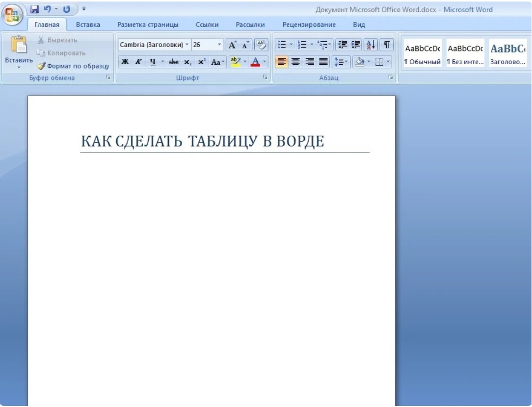This screenshot has width=532, height=407.
Task: Click the Вставить paste icon
Action: [x=19, y=45]
